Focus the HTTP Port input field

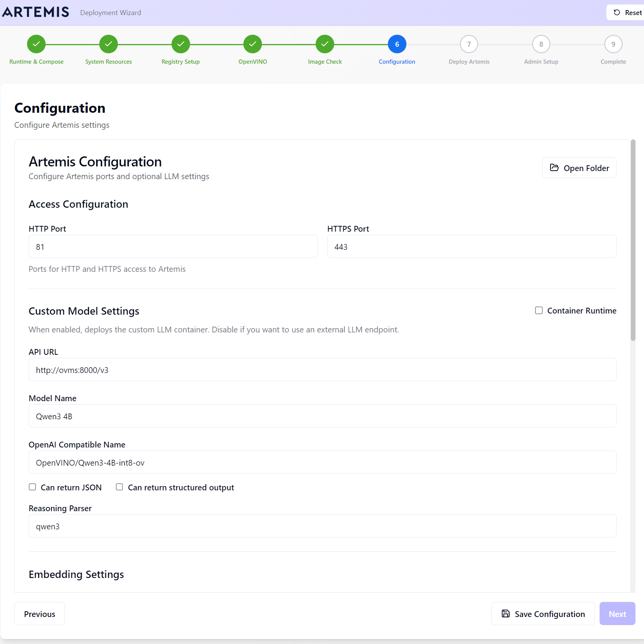point(173,247)
